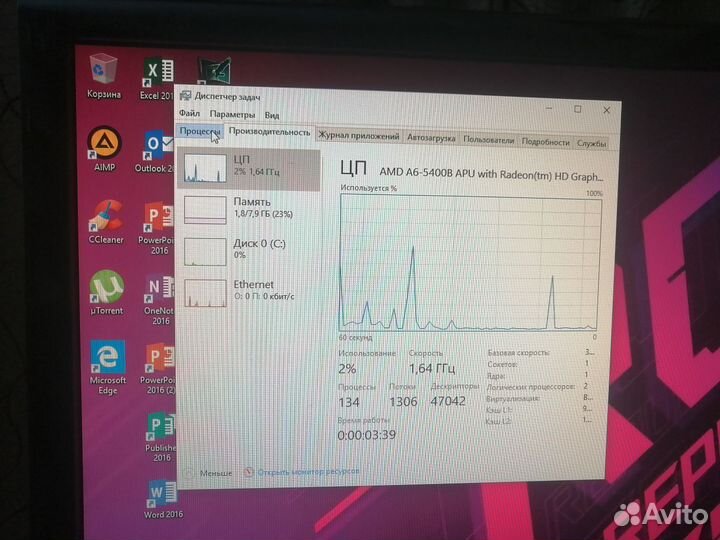Image resolution: width=720 pixels, height=540 pixels.
Task: Open the Параметры menu
Action: (x=232, y=115)
